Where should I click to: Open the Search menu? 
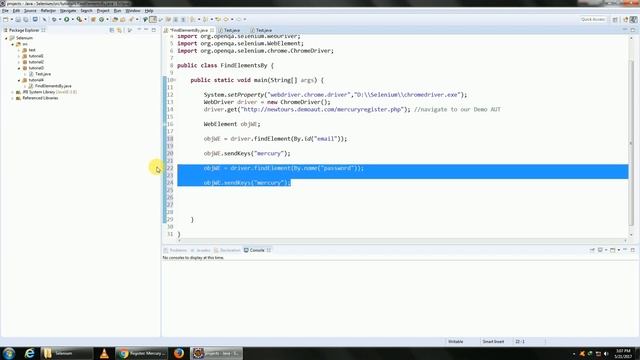pos(87,11)
